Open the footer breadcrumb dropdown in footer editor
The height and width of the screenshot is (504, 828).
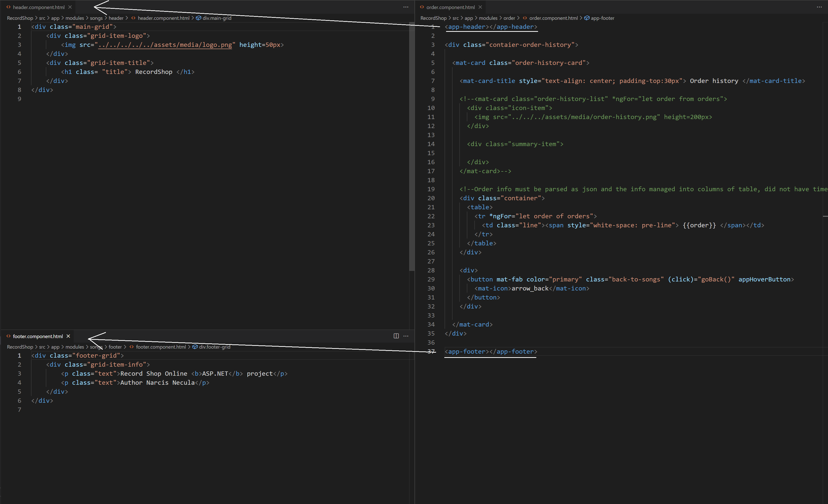point(116,347)
